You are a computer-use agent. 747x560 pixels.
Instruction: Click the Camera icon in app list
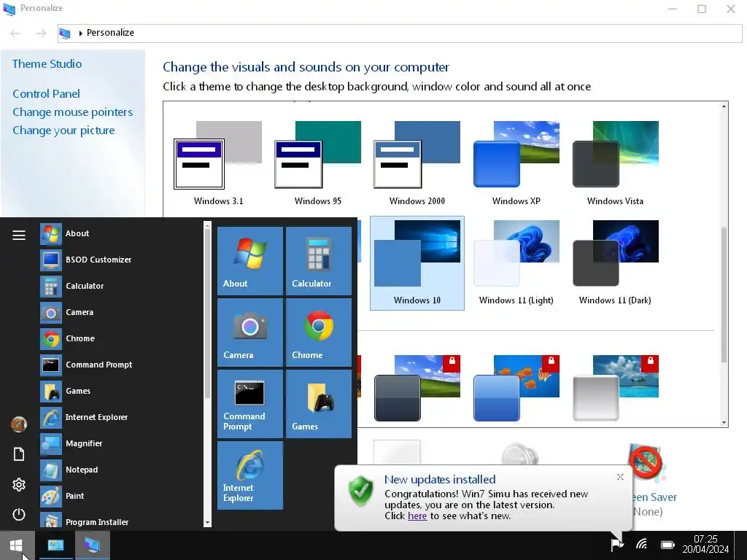click(51, 312)
